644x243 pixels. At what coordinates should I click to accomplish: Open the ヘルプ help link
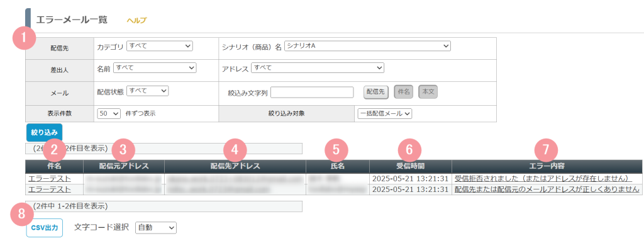pos(136,20)
